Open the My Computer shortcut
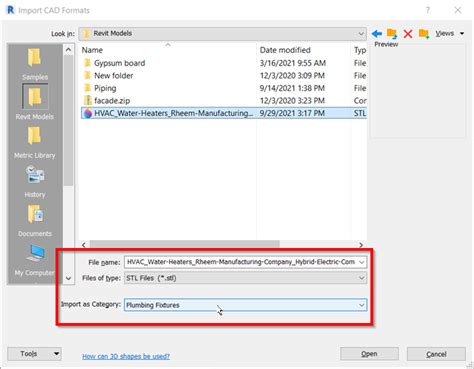 coord(35,260)
